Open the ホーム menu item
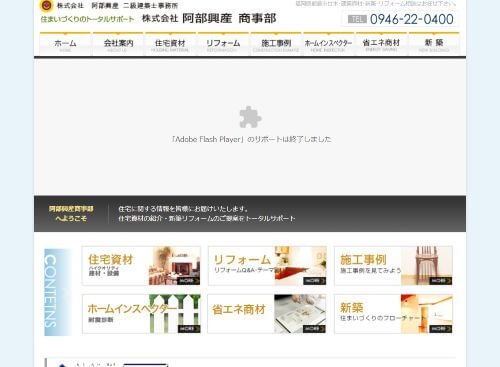This screenshot has width=500, height=367. click(x=65, y=44)
